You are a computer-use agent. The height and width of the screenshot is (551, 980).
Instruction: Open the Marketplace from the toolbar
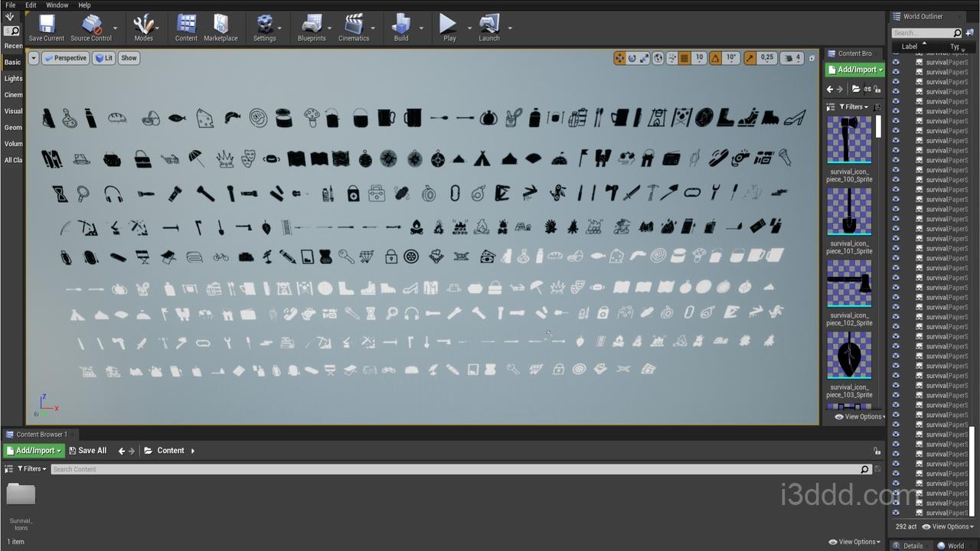point(220,28)
